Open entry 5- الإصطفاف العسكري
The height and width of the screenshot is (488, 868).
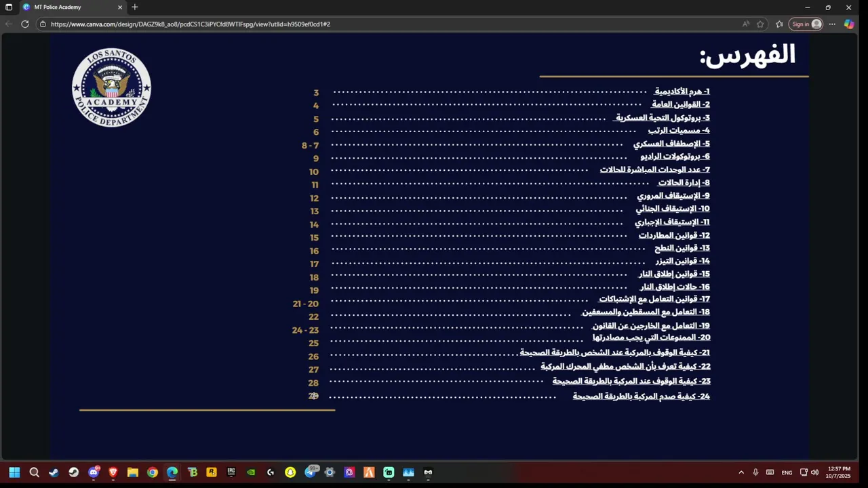coord(671,144)
